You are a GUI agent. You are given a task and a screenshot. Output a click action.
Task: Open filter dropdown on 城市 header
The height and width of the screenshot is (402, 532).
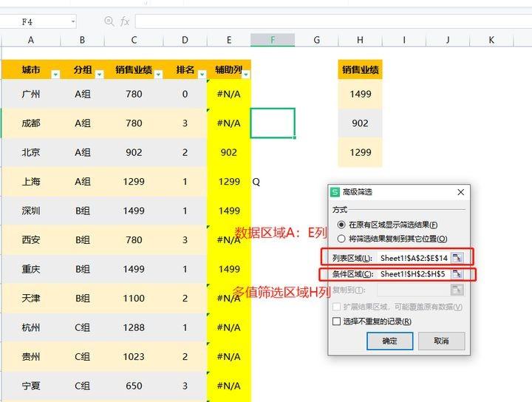[x=55, y=75]
